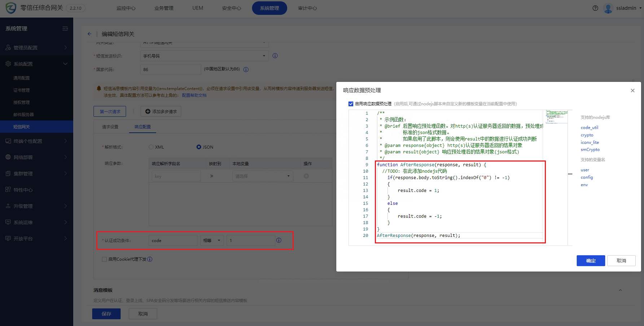
Task: Switch to the 请求设置 tab
Action: tap(110, 127)
